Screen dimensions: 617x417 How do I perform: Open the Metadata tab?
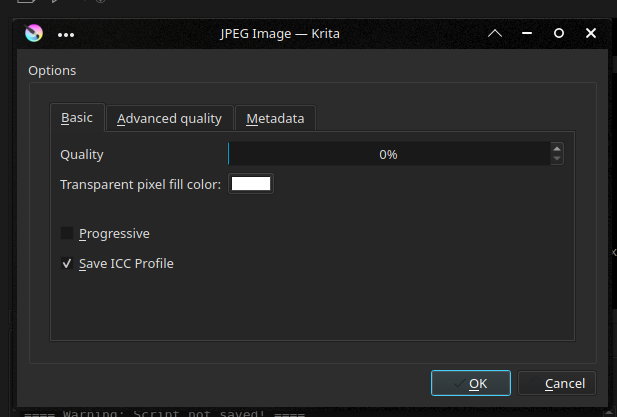pyautogui.click(x=275, y=118)
